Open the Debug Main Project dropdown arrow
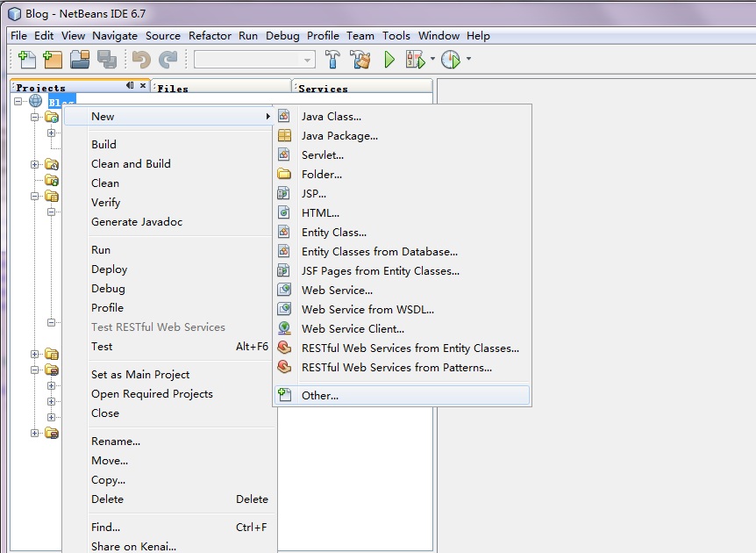The width and height of the screenshot is (756, 553). (432, 59)
